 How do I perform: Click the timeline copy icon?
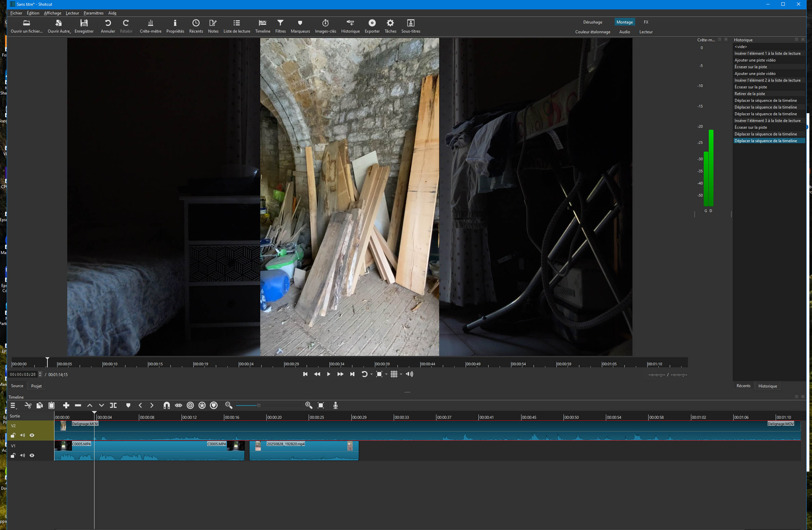tap(40, 405)
